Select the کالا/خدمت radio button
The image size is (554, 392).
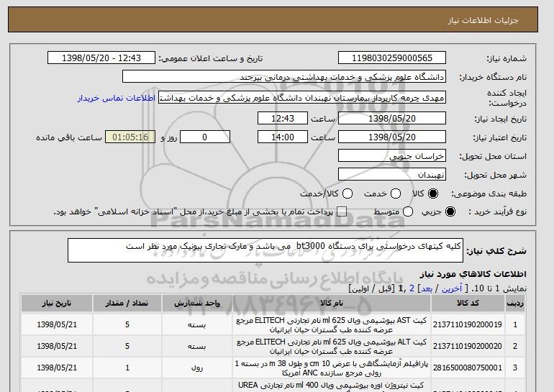pyautogui.click(x=348, y=193)
